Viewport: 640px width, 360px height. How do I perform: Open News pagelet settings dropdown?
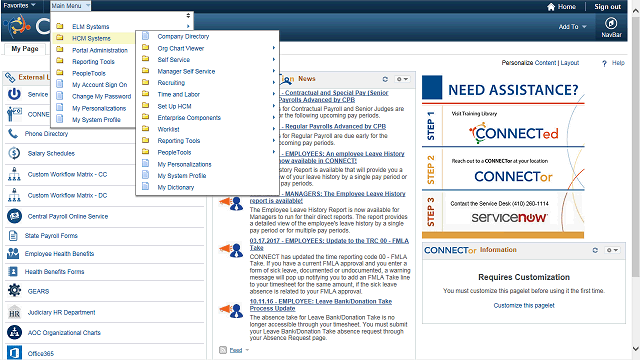pos(402,79)
